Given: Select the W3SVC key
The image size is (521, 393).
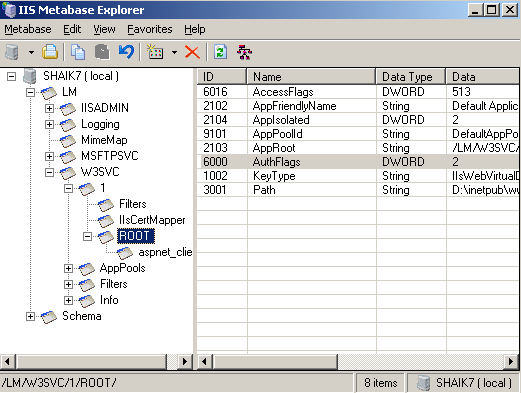Looking at the screenshot, I should click(x=100, y=172).
